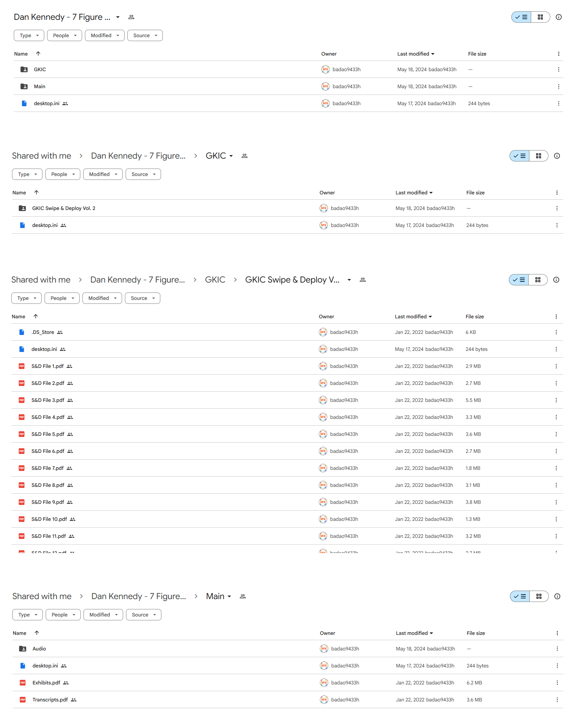Viewport: 586px width, 728px height.
Task: Click owner avatar in S&D File 3.pdf row
Action: coord(323,400)
